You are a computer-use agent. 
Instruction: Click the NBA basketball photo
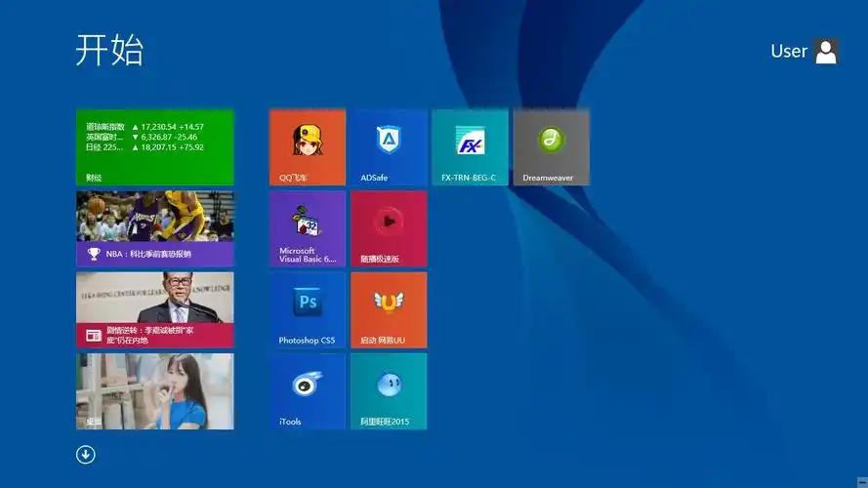pos(155,216)
